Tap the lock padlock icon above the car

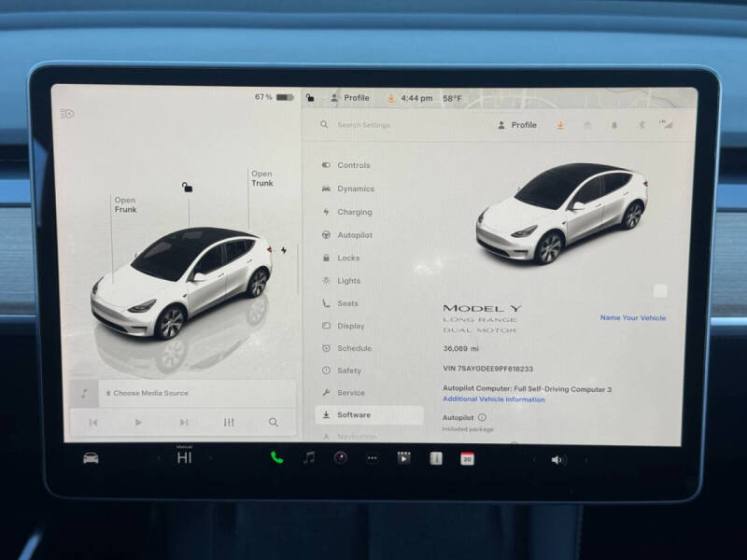coord(187,187)
